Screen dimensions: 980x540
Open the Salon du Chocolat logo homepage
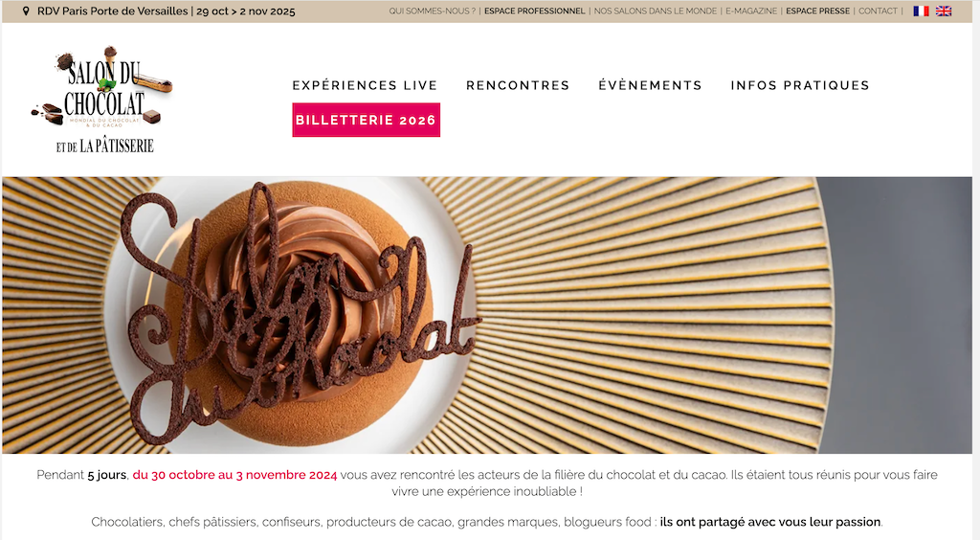tap(103, 100)
